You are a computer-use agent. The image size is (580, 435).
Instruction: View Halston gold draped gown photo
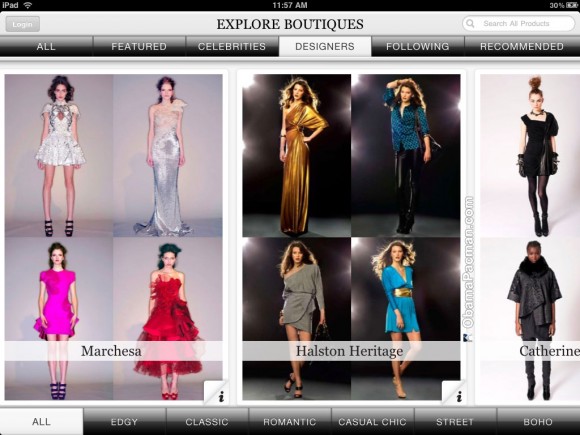[297, 155]
